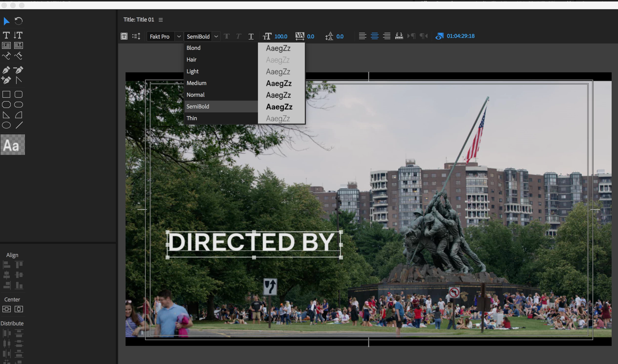Open Title 01 panel menu
This screenshot has width=618, height=364.
coord(161,20)
